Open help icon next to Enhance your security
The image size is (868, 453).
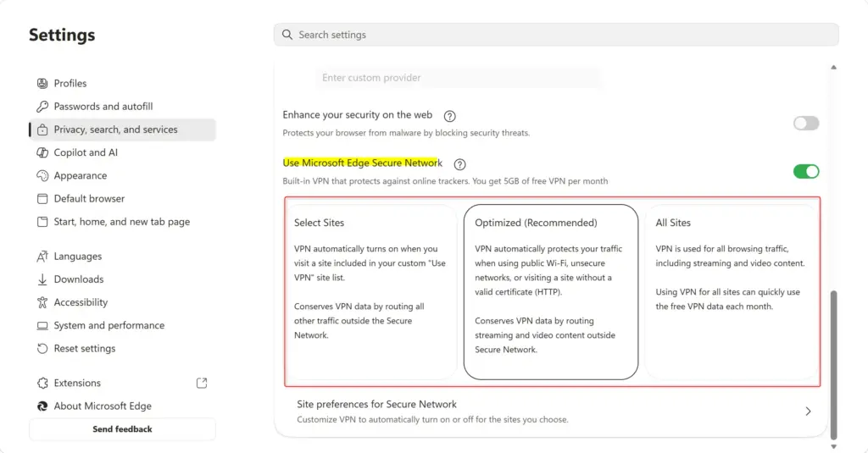(449, 116)
